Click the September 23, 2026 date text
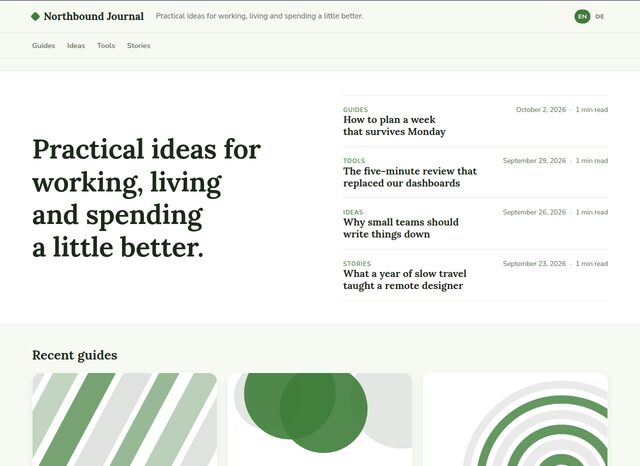 534,264
